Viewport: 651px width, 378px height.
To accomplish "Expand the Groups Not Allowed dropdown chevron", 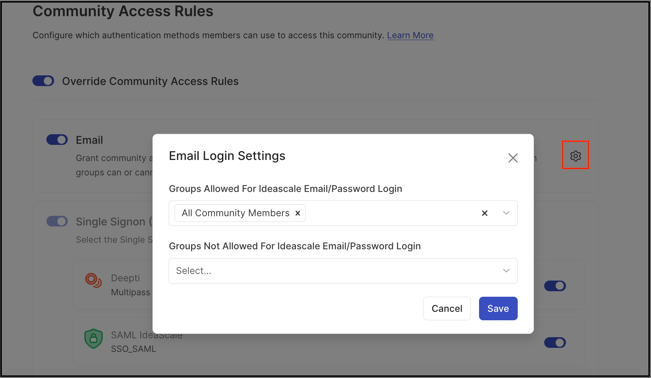I will pos(506,270).
